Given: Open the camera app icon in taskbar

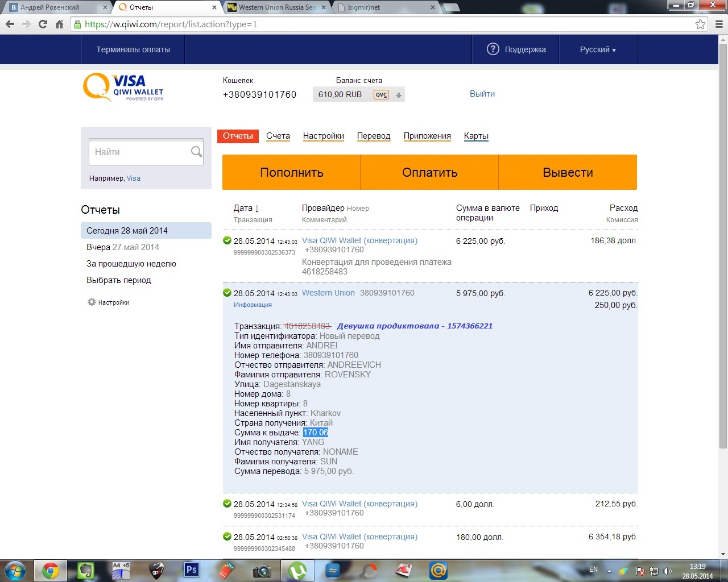Looking at the screenshot, I should 262,571.
